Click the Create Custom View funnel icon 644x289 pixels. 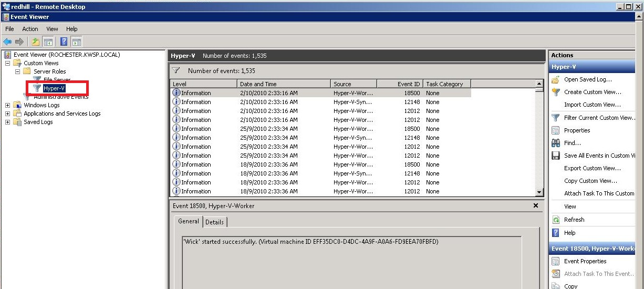(x=556, y=92)
